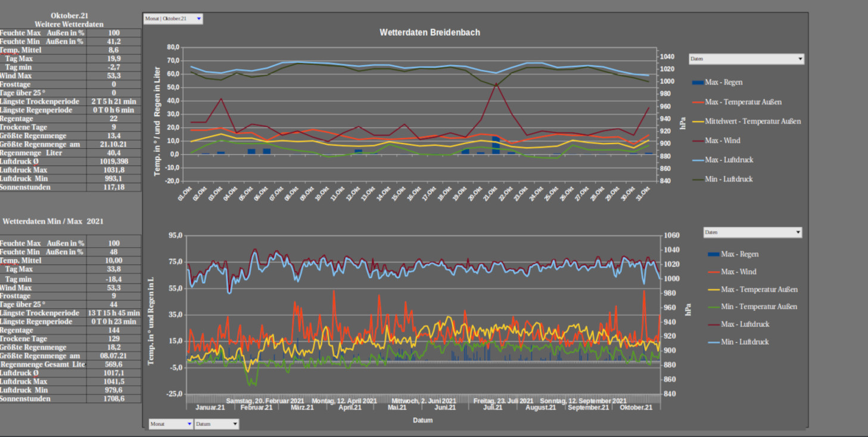Image resolution: width=868 pixels, height=437 pixels.
Task: Open the 'Datum' field dropdown below lower chart
Action: [x=217, y=424]
